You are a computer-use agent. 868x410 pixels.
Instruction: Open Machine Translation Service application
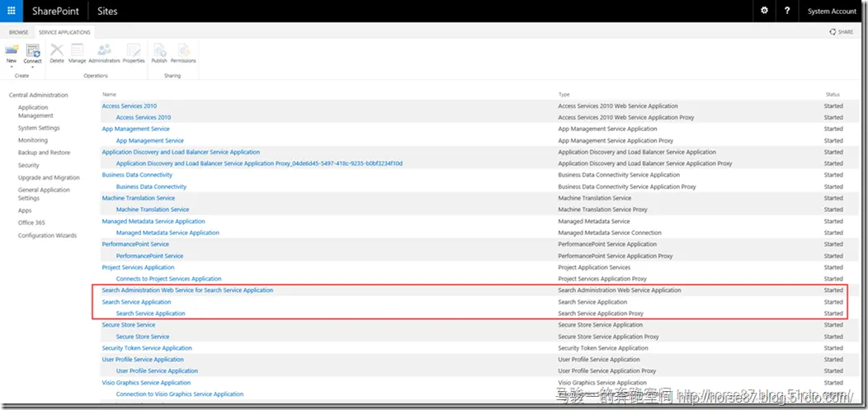coord(139,198)
